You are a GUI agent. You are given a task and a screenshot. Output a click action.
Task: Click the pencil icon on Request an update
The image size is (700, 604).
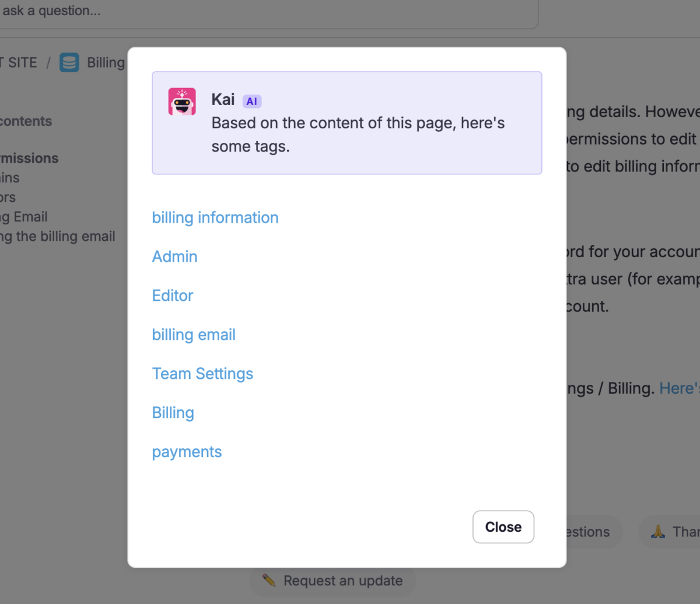(x=269, y=580)
